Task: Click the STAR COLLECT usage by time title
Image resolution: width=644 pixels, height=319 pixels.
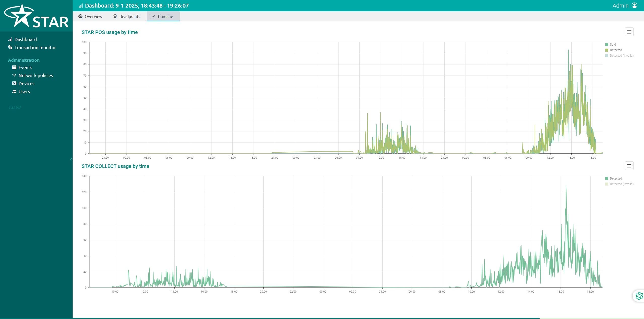Action: coord(115,166)
